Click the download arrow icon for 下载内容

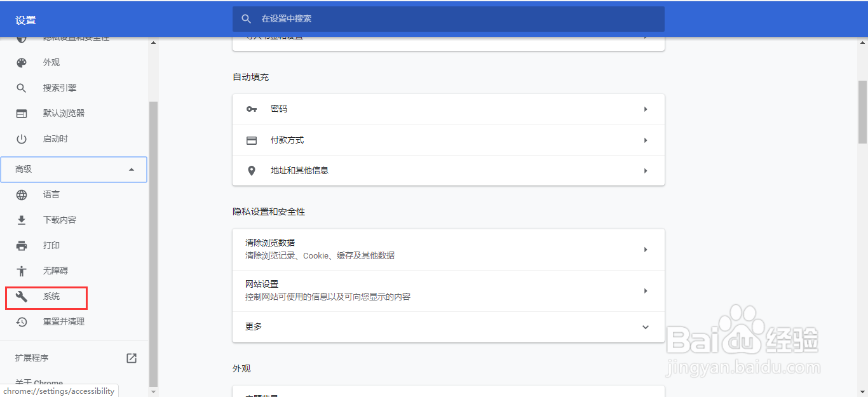[22, 220]
